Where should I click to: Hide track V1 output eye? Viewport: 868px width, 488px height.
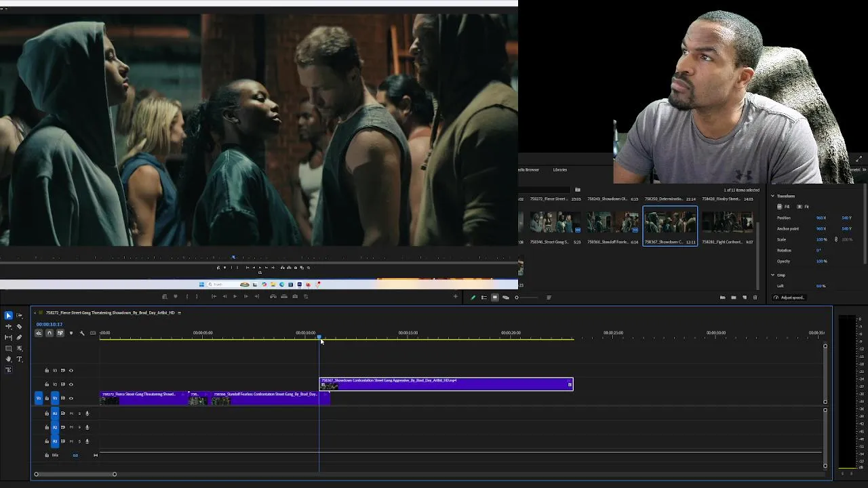71,399
